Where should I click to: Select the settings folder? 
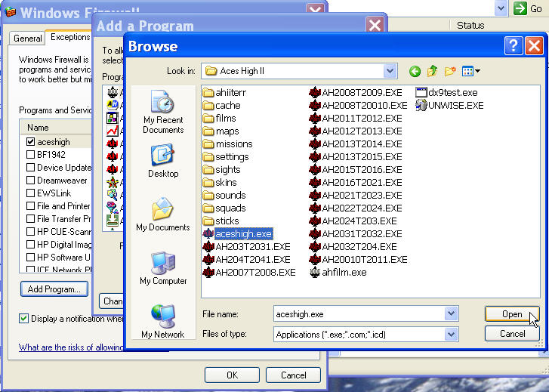(x=226, y=157)
